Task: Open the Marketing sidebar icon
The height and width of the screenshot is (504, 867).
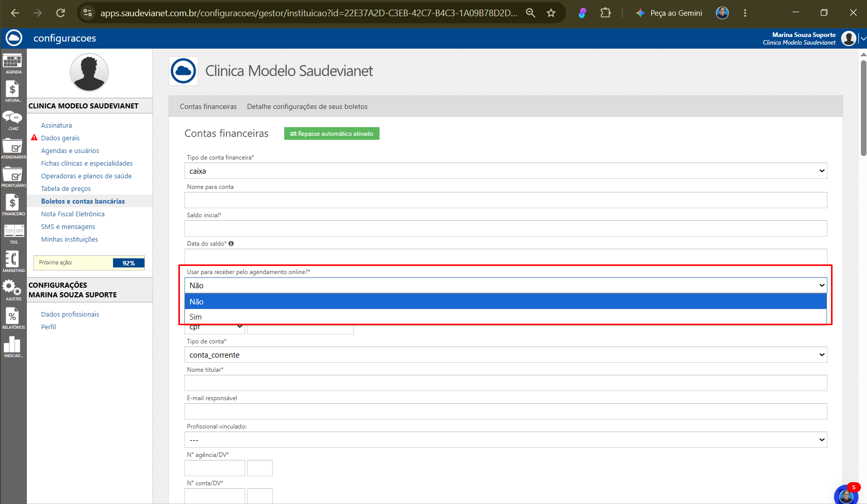Action: 13,262
